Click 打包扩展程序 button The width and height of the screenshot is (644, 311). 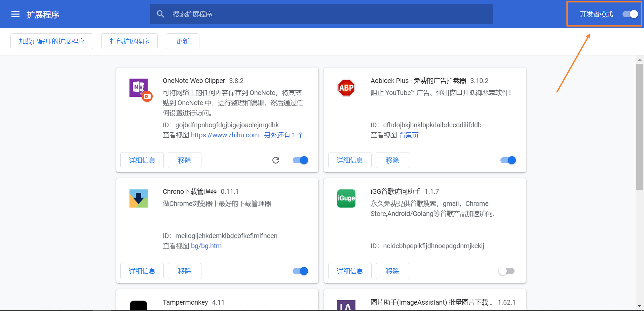129,41
